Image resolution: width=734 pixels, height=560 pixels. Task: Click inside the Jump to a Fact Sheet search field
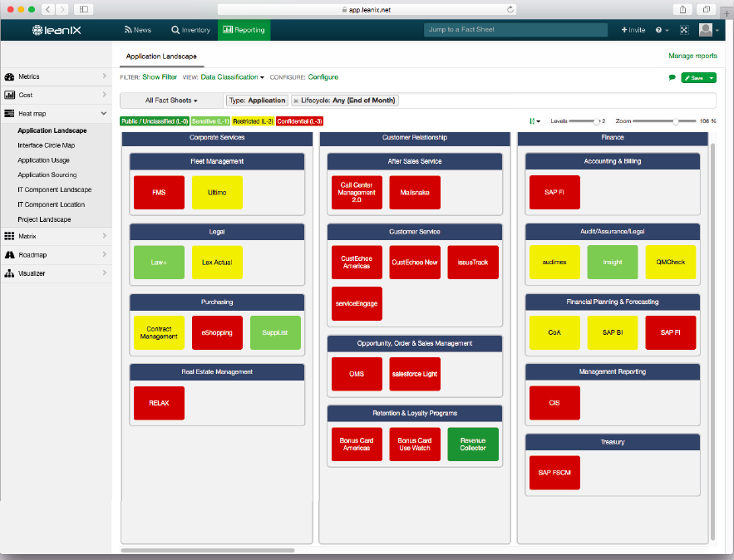click(x=515, y=29)
